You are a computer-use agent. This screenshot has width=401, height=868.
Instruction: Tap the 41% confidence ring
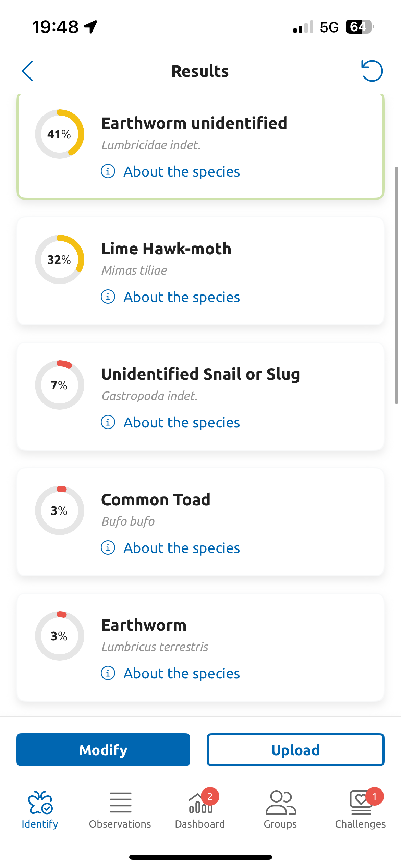[60, 134]
